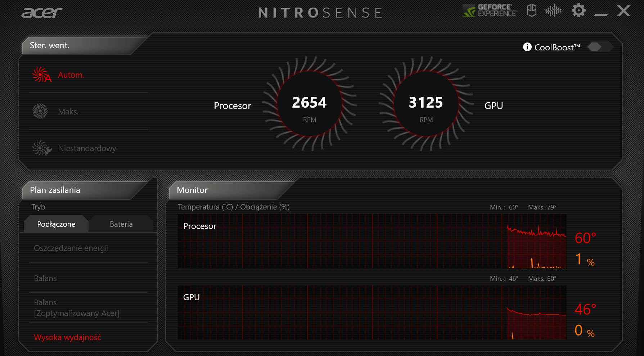
Task: Click the CoolBoost info icon
Action: pos(527,47)
